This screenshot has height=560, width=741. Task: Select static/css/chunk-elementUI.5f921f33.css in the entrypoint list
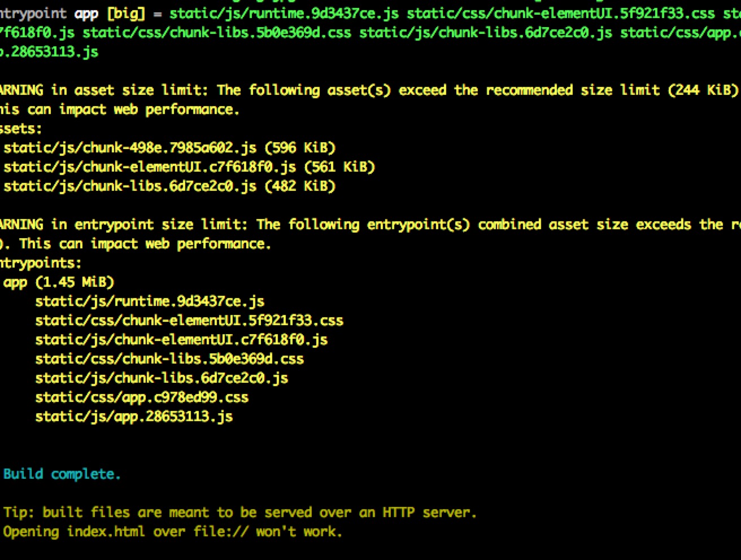click(189, 321)
